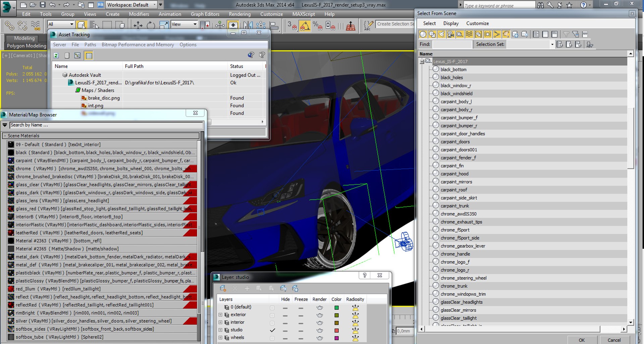The image size is (644, 344).
Task: Click Cancel in Select From Scene
Action: pos(614,340)
